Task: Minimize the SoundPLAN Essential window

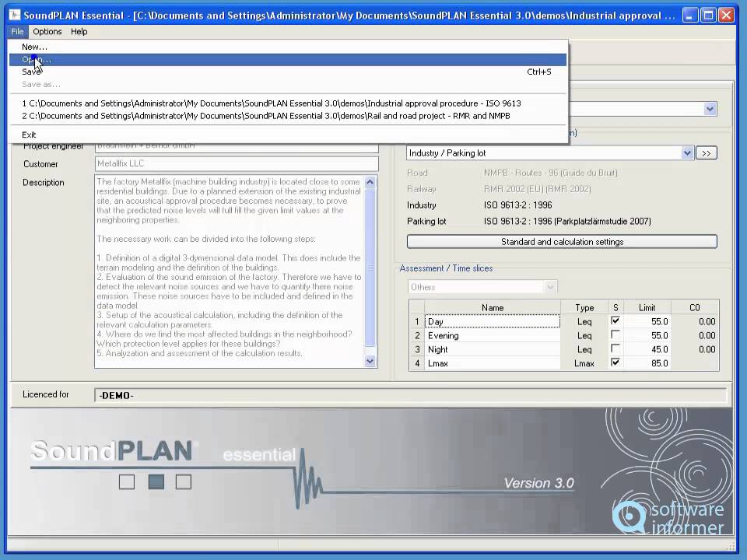Action: click(x=689, y=16)
